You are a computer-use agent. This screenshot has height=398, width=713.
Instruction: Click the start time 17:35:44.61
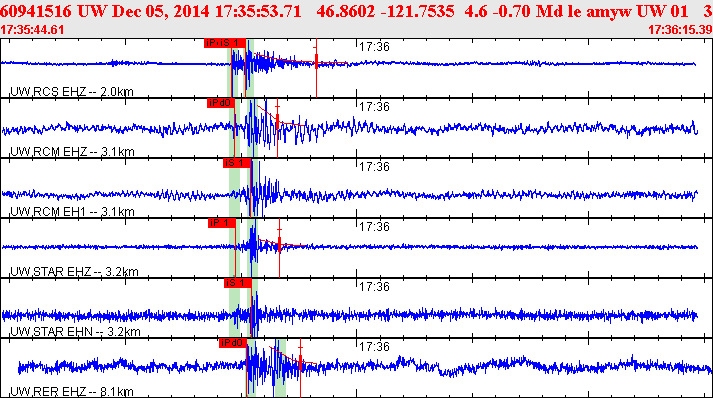tap(32, 30)
